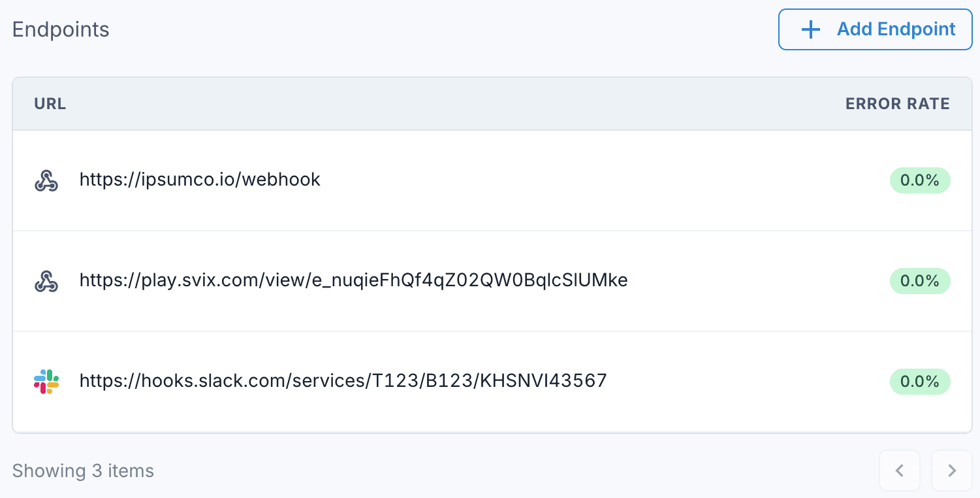980x498 pixels.
Task: Select the hooks.slack.com/services endpoint row
Action: point(343,382)
